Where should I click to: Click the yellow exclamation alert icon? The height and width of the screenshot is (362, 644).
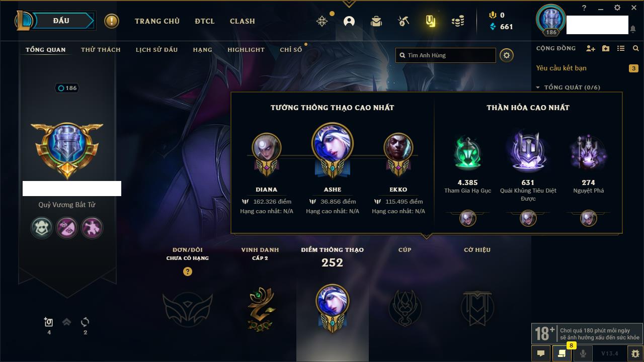click(x=112, y=21)
